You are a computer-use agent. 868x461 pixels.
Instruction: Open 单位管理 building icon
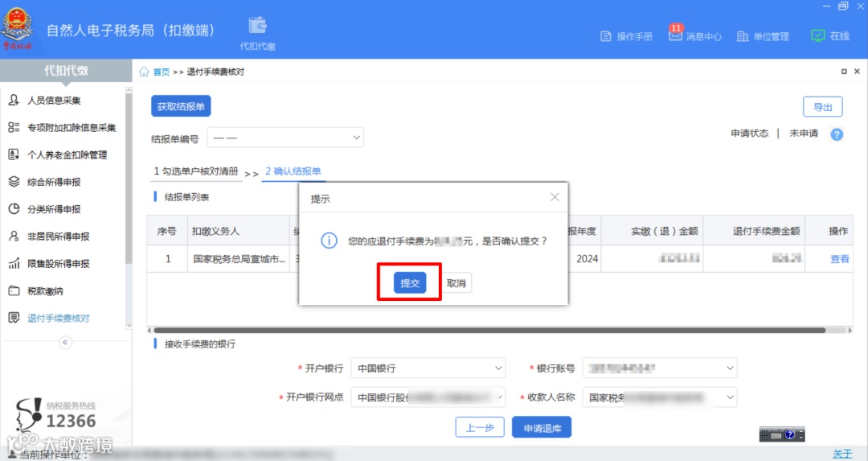(743, 36)
